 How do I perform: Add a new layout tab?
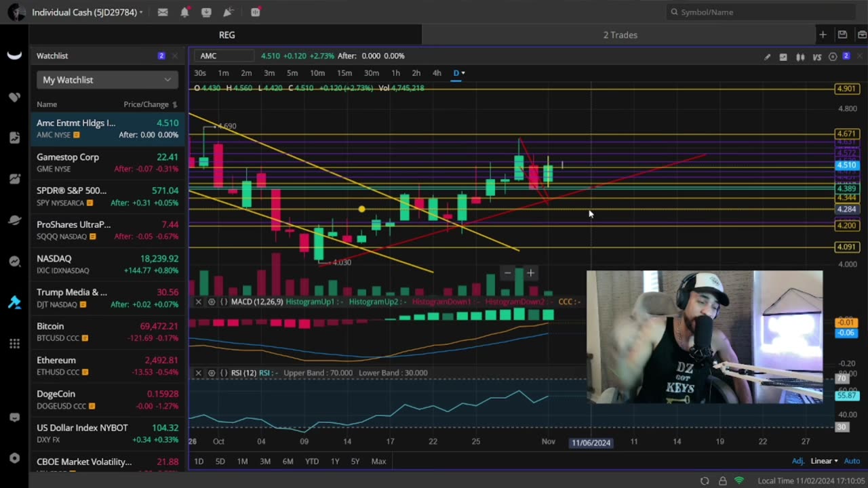[x=823, y=35]
